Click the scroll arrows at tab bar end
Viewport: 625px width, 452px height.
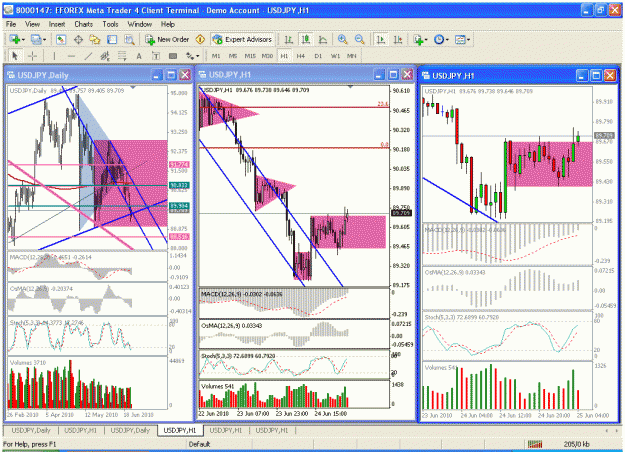click(611, 430)
